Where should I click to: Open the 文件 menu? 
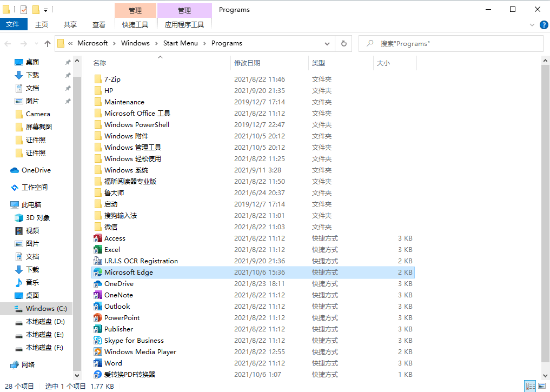pyautogui.click(x=14, y=24)
